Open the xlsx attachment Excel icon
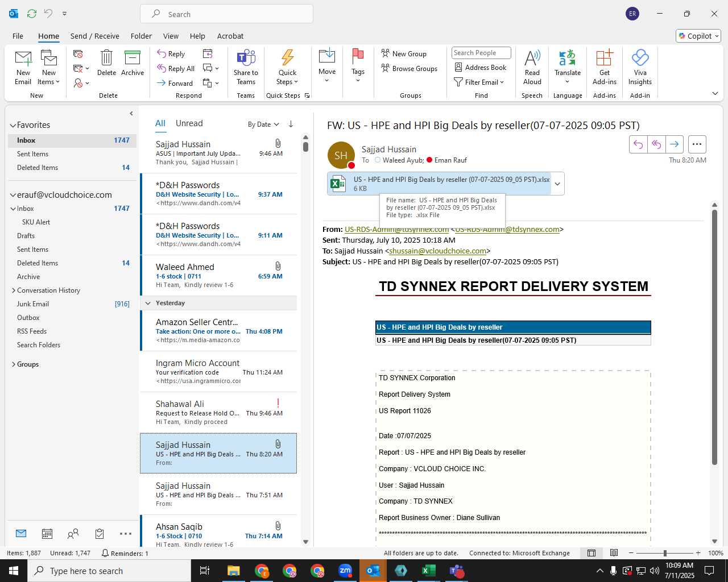Viewport: 728px width, 582px height. [338, 184]
